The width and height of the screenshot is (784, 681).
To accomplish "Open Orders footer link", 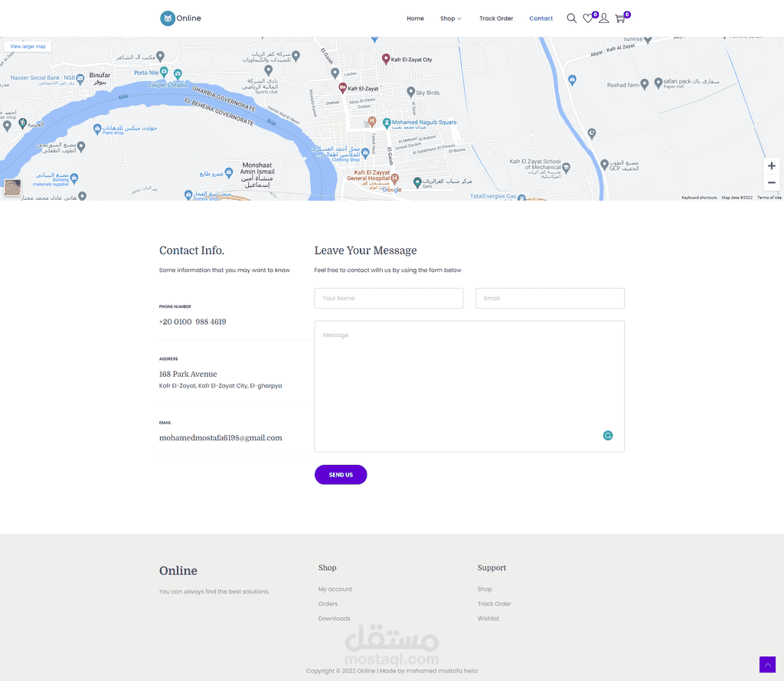I will pos(328,604).
